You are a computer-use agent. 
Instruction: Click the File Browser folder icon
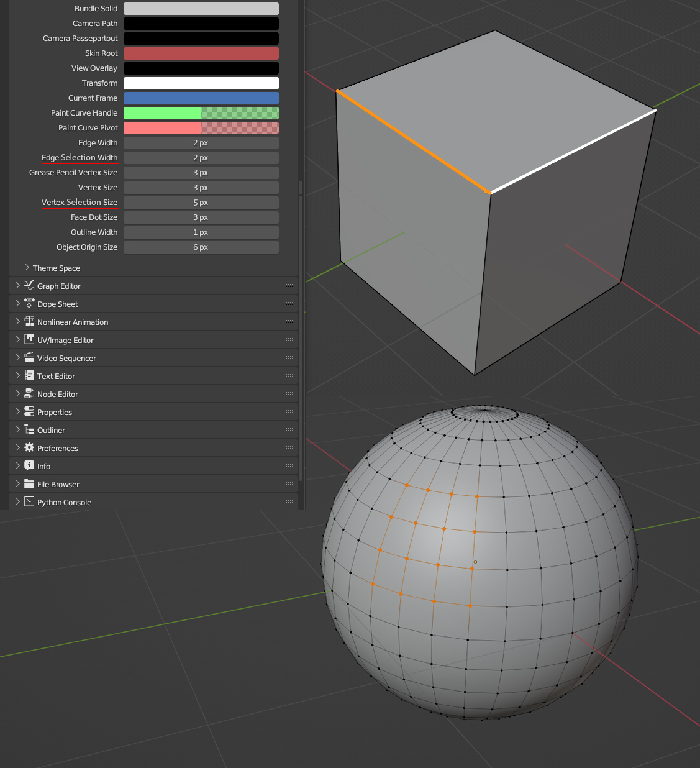pos(29,483)
